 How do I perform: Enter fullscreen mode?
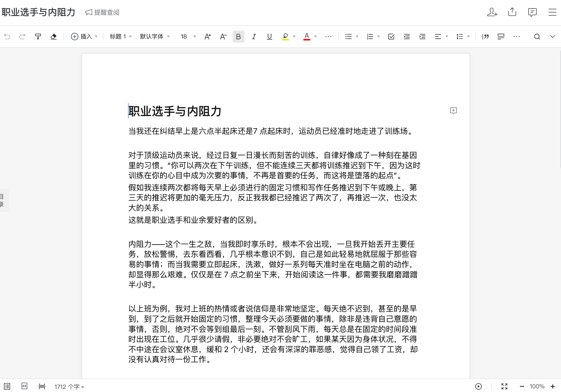(504, 386)
